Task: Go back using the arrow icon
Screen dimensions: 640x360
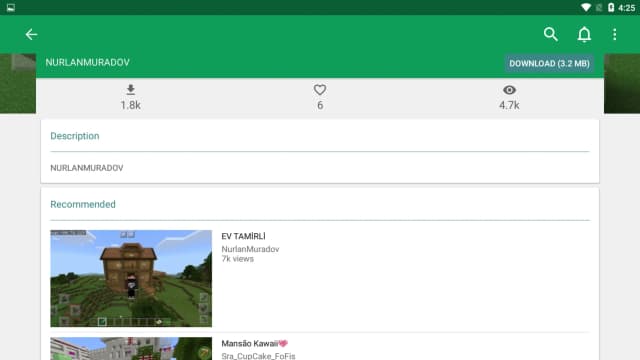Action: point(31,34)
